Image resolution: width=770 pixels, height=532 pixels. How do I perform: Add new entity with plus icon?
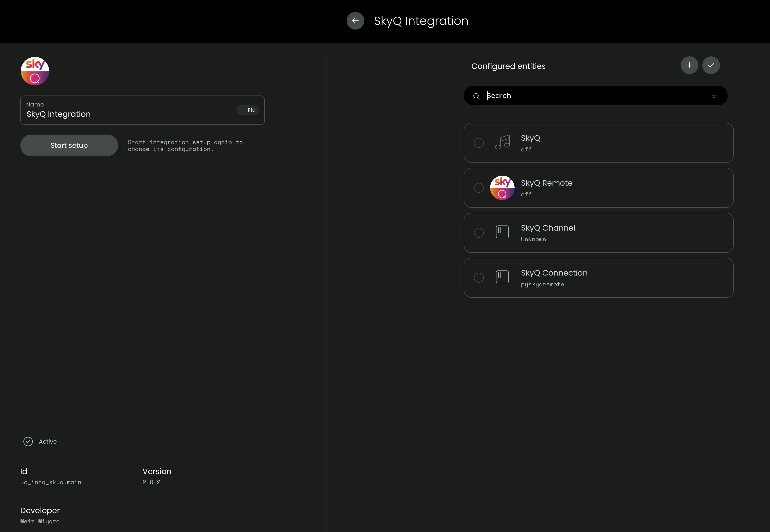coord(689,65)
